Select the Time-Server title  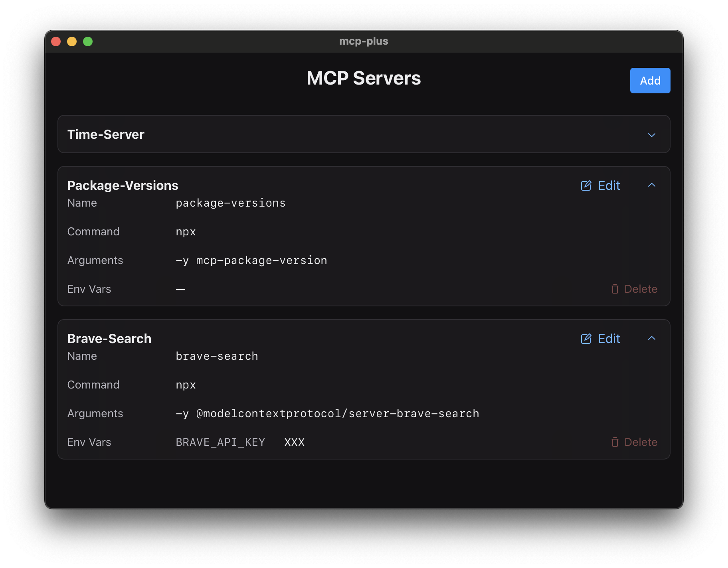pos(106,134)
